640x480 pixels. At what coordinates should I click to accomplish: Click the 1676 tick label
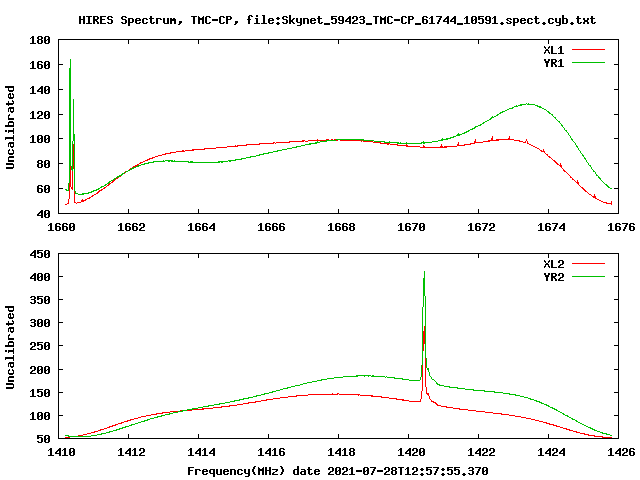point(621,227)
